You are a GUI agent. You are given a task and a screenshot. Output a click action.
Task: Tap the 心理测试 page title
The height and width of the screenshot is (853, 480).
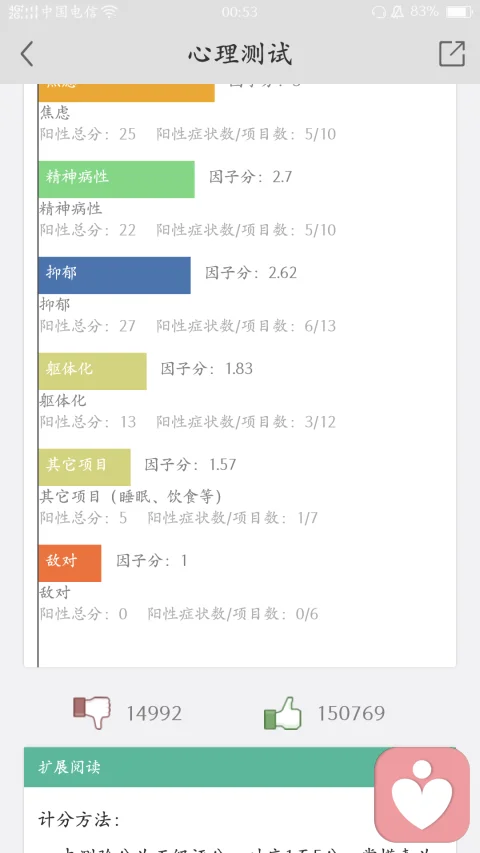tap(240, 54)
